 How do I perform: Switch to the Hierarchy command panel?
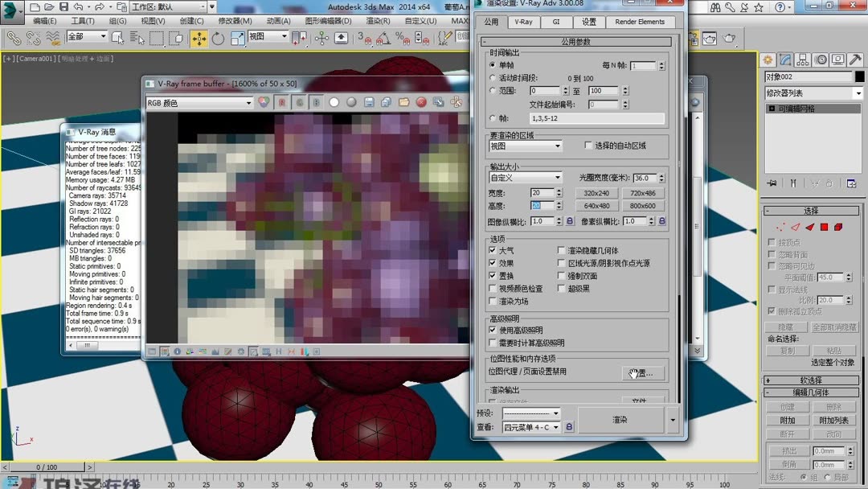(x=803, y=60)
